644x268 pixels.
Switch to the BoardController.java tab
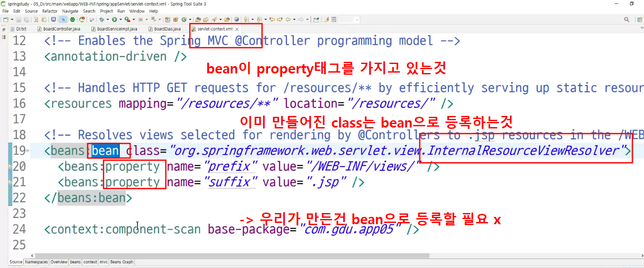tap(58, 29)
